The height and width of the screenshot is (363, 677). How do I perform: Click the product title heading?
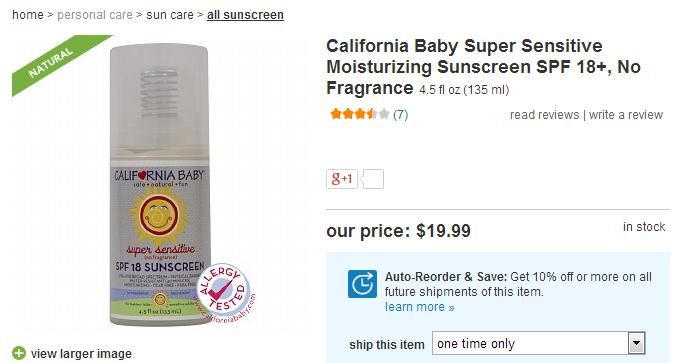tap(483, 67)
